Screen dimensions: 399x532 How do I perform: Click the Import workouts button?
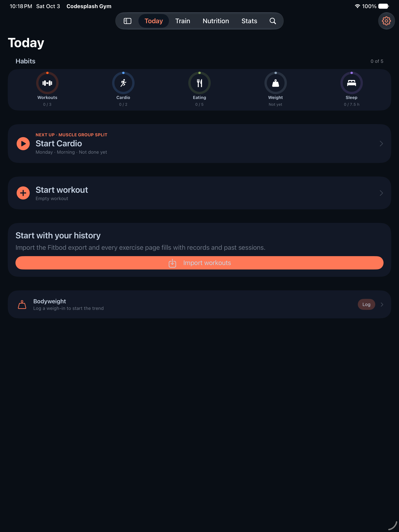coord(199,263)
